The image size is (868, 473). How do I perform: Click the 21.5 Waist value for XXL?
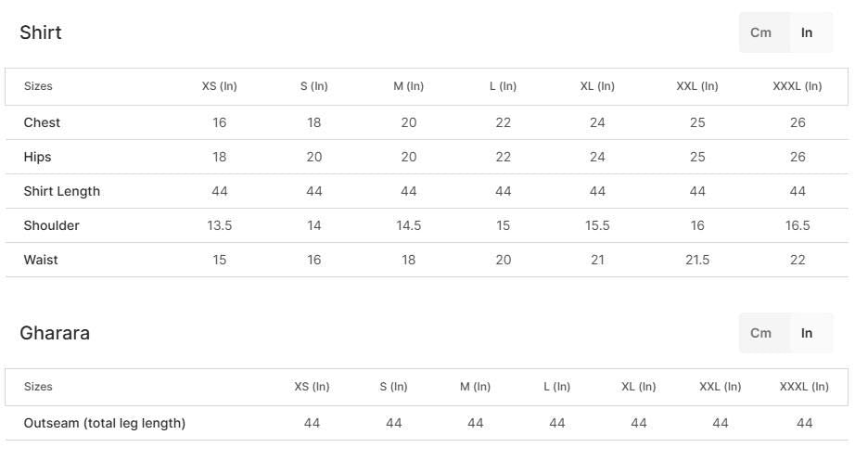(x=697, y=260)
